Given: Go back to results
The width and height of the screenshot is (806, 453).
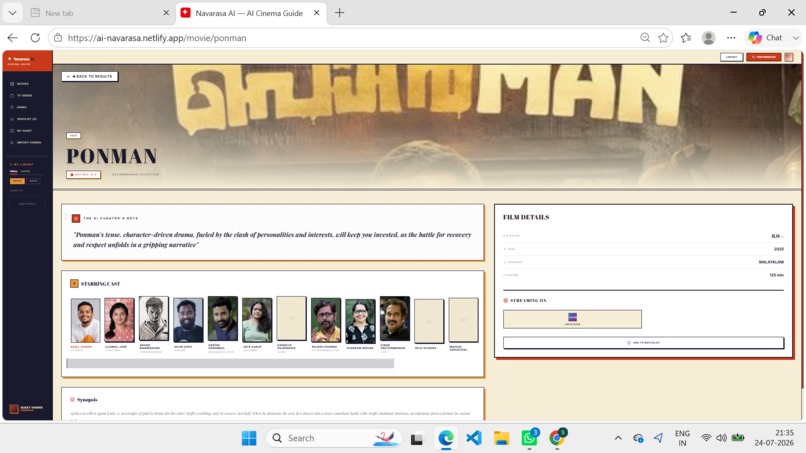Looking at the screenshot, I should 90,76.
